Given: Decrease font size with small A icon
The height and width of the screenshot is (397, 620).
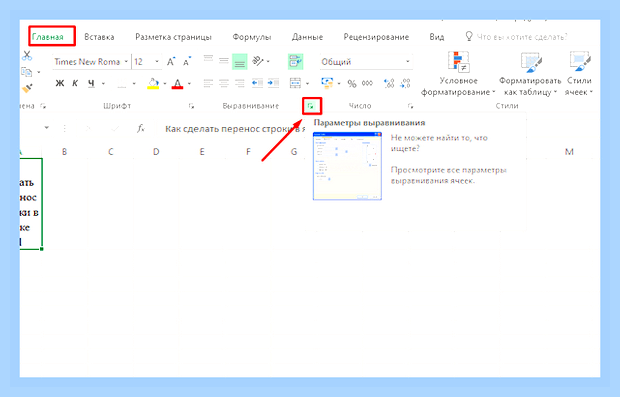Looking at the screenshot, I should point(187,62).
